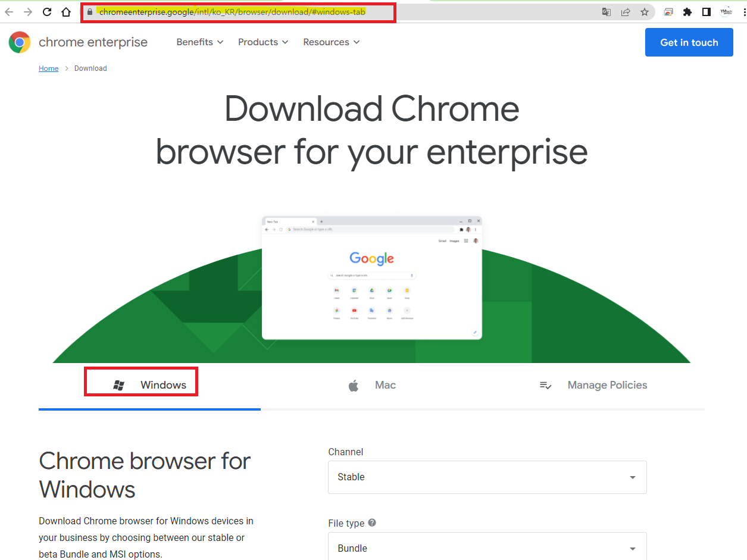Image resolution: width=747 pixels, height=560 pixels.
Task: Switch to the Mac tab
Action: [371, 386]
